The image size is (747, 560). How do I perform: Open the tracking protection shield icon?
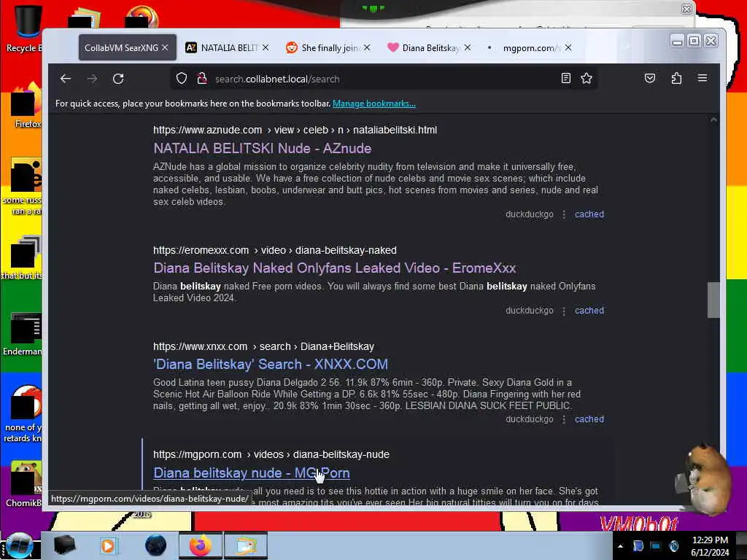[182, 79]
